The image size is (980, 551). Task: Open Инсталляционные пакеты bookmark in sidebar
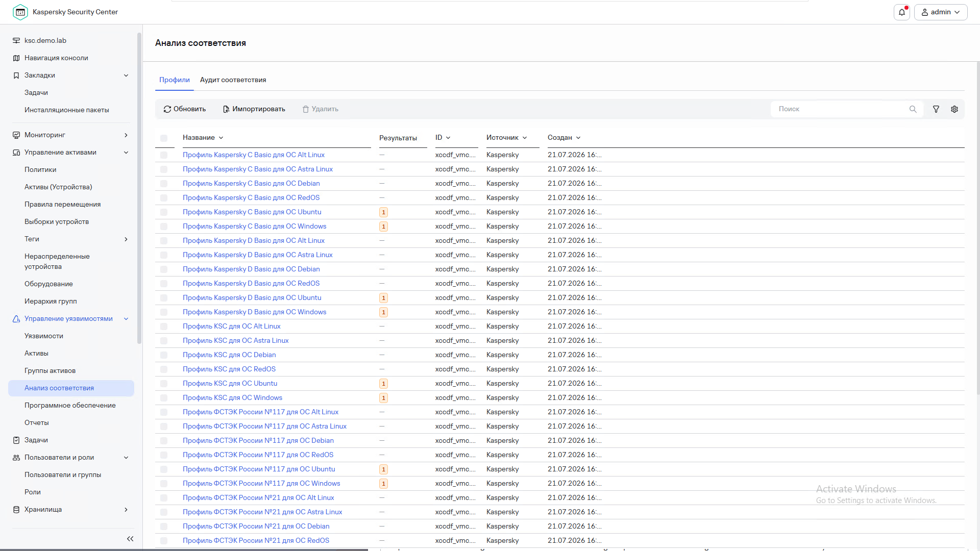[67, 110]
